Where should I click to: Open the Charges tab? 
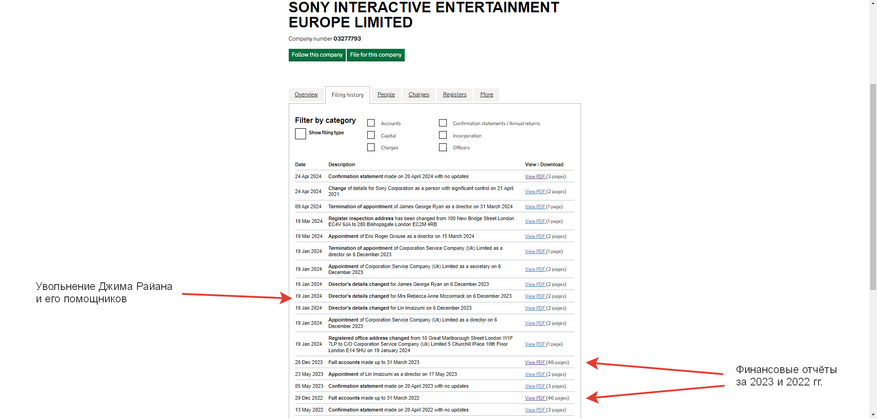click(x=418, y=95)
